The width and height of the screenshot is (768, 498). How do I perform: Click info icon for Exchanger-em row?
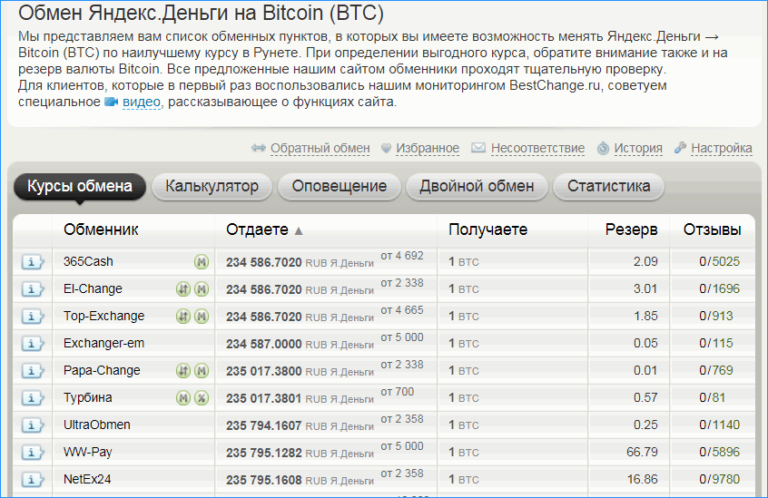coord(33,344)
